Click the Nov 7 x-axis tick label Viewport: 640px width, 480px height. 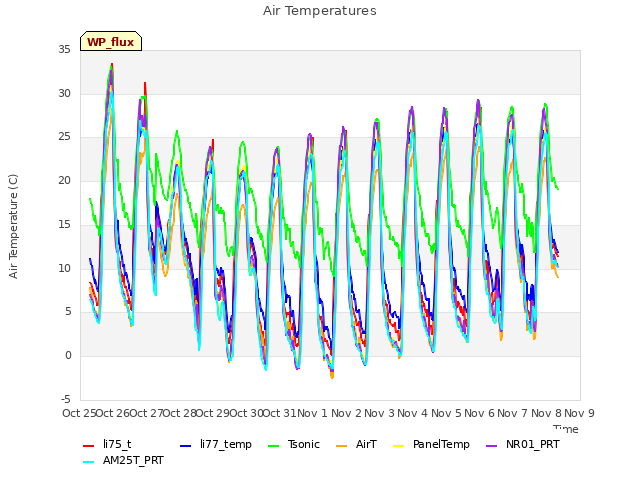click(513, 413)
